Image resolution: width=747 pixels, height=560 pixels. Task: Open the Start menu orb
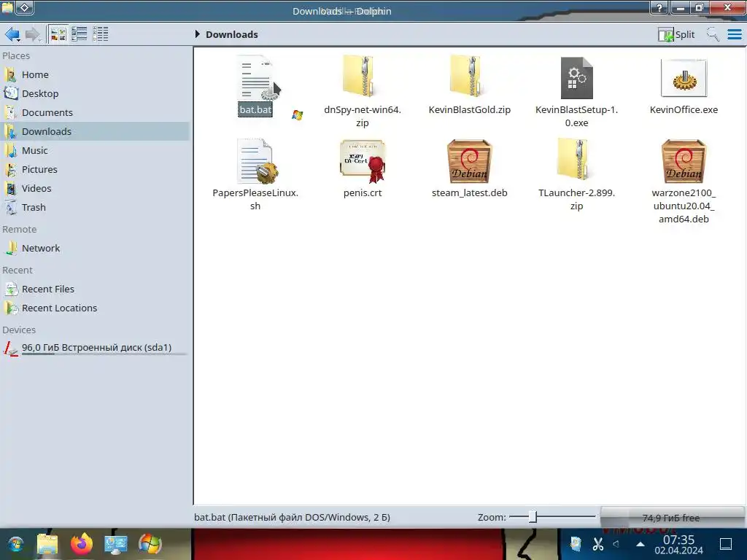tap(15, 544)
